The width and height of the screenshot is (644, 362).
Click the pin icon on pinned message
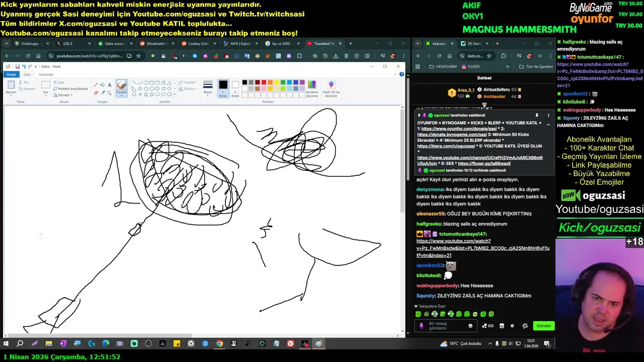(x=537, y=115)
